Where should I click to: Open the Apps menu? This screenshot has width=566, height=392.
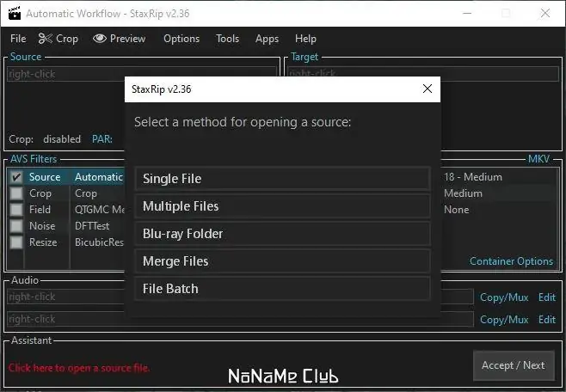pyautogui.click(x=267, y=39)
